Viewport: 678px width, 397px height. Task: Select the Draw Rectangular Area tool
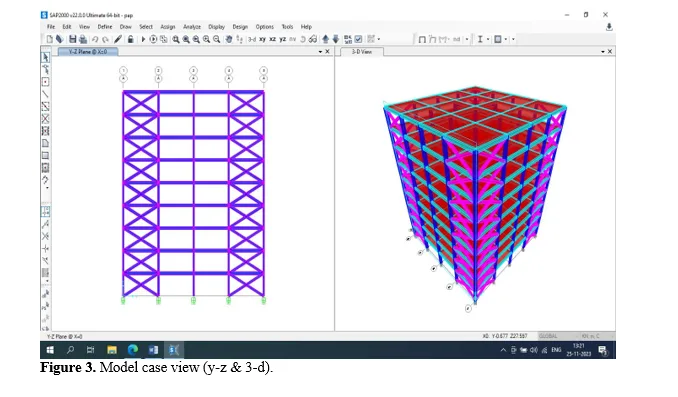tap(45, 155)
